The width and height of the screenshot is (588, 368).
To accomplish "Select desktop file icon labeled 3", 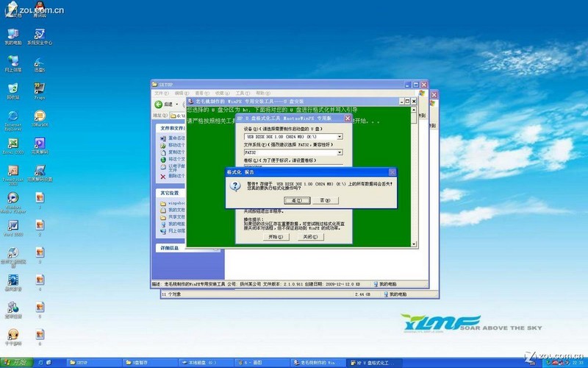I will [40, 255].
